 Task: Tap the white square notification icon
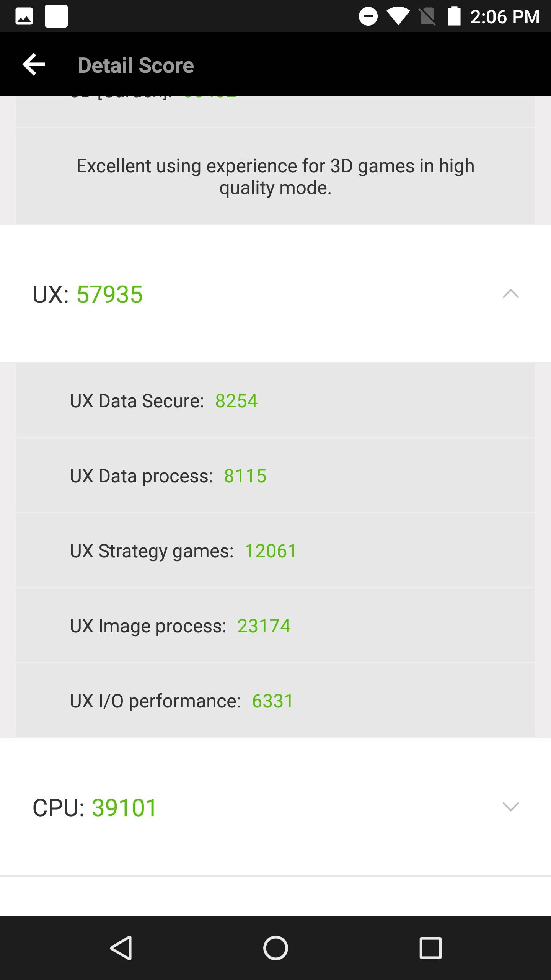[x=56, y=16]
